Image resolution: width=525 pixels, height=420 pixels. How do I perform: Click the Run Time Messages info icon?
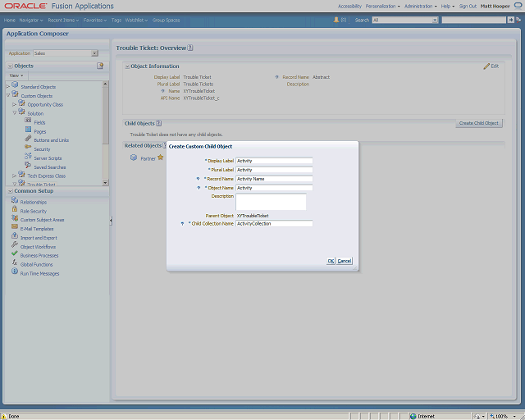pyautogui.click(x=15, y=272)
